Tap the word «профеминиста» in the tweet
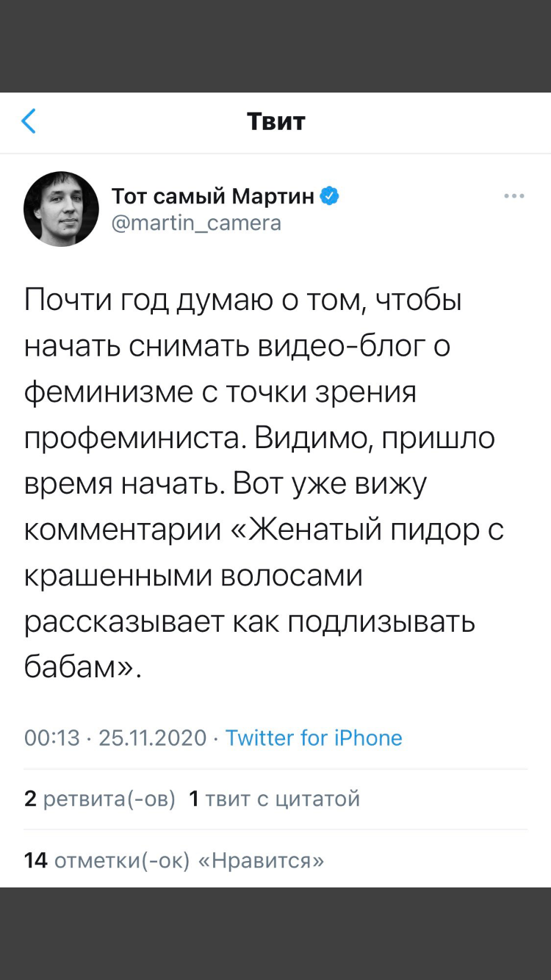551x980 pixels. 135,439
